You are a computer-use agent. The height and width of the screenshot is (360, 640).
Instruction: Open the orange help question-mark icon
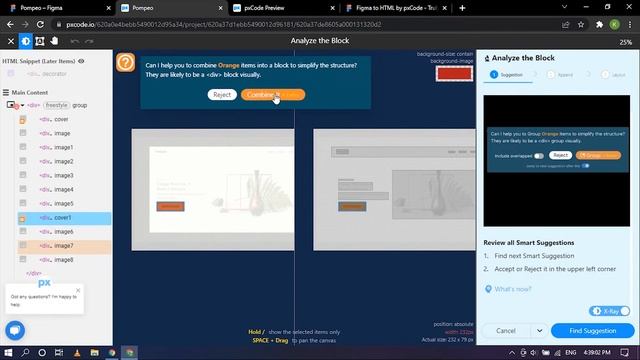(125, 62)
